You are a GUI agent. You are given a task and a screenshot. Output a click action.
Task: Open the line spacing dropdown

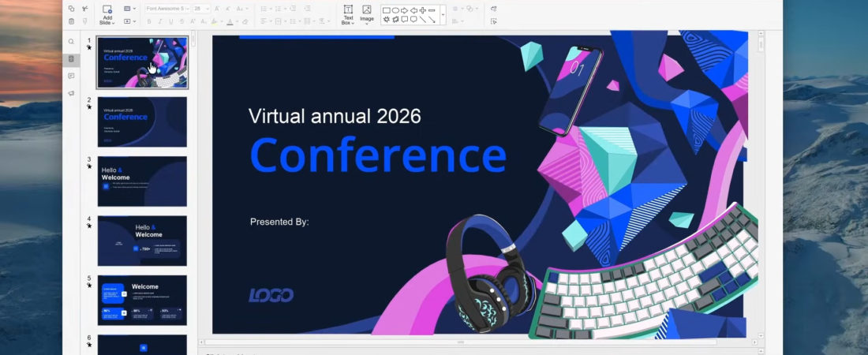(x=300, y=21)
